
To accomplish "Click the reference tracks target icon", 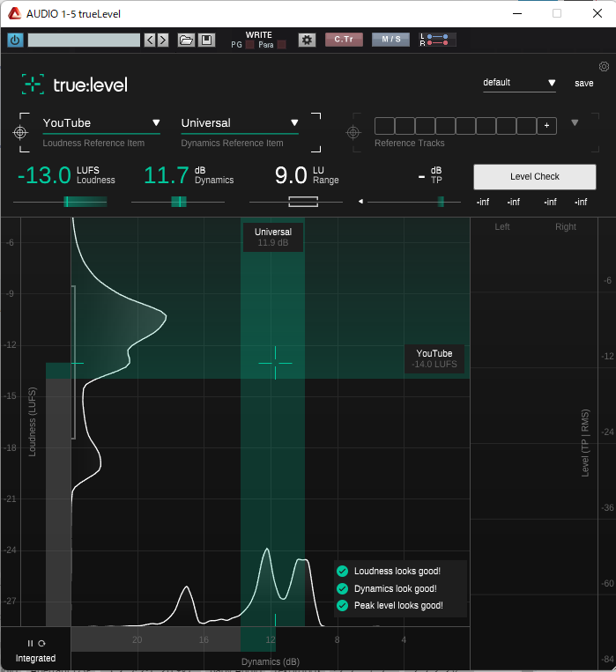I will point(353,132).
